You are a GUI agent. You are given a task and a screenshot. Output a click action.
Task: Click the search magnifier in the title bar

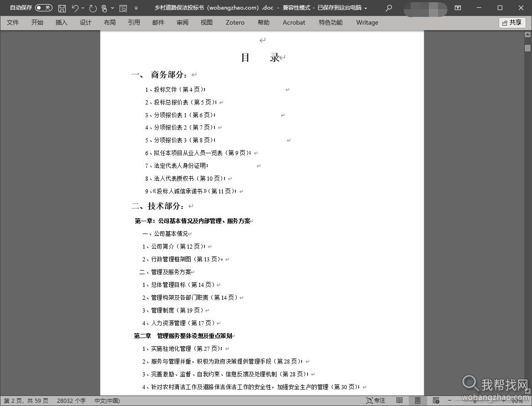(389, 7)
